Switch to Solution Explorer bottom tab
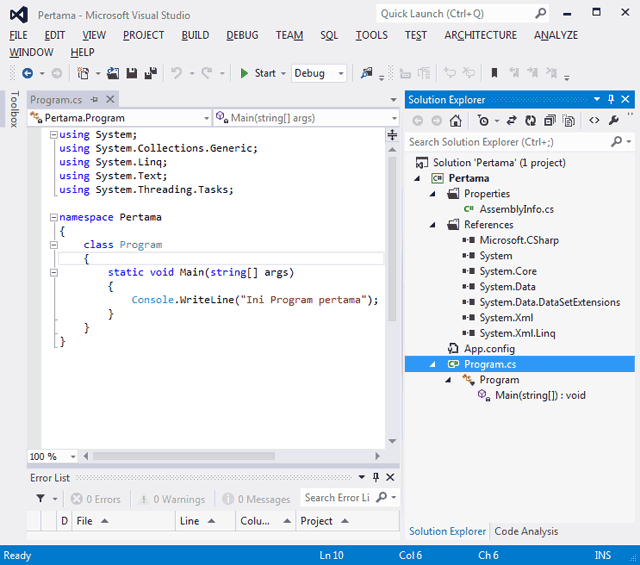Viewport: 640px width, 565px height. pyautogui.click(x=447, y=531)
